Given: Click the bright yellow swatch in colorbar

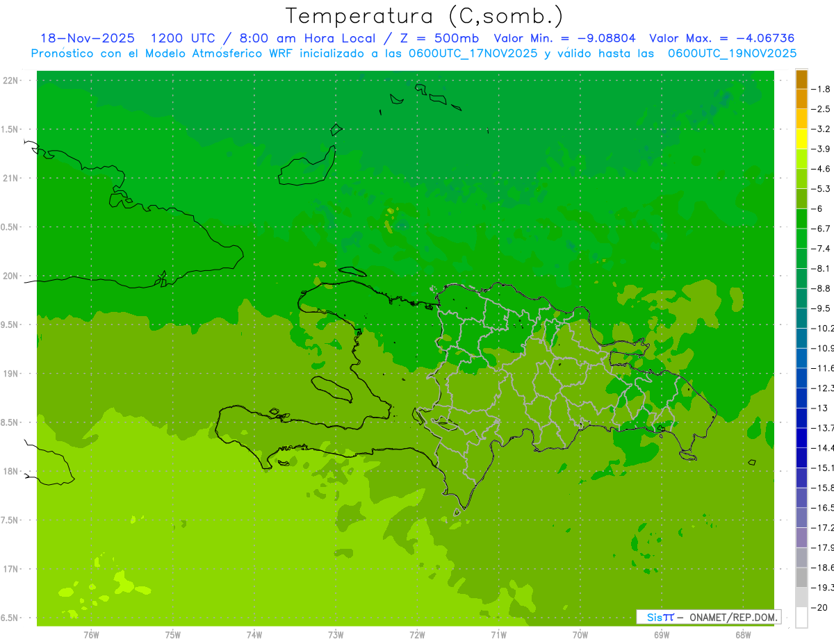Looking at the screenshot, I should (x=801, y=139).
